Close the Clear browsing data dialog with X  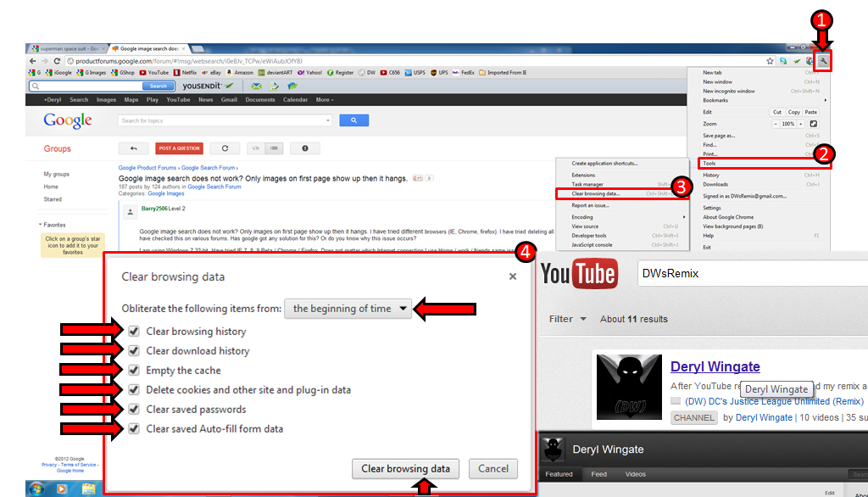click(513, 276)
